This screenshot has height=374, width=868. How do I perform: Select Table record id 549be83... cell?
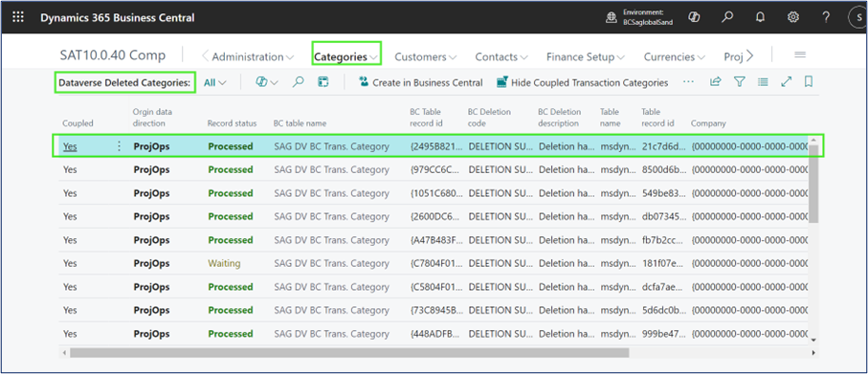coord(664,193)
